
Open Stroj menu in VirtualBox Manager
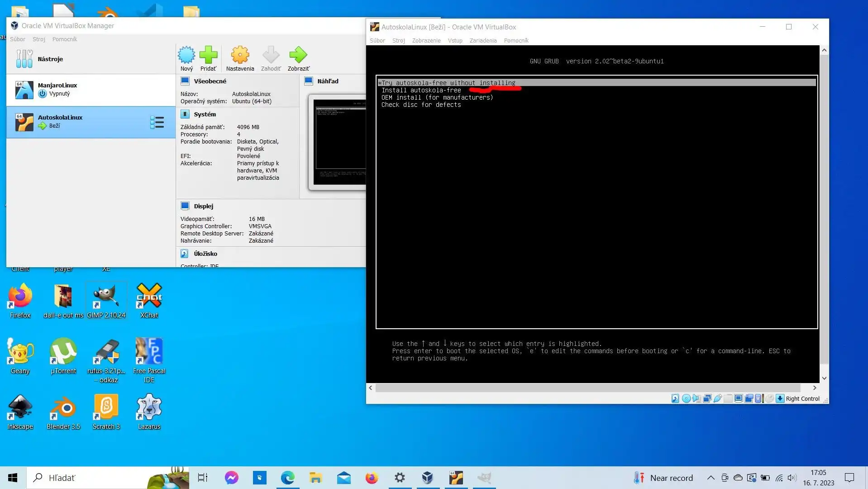pos(39,39)
